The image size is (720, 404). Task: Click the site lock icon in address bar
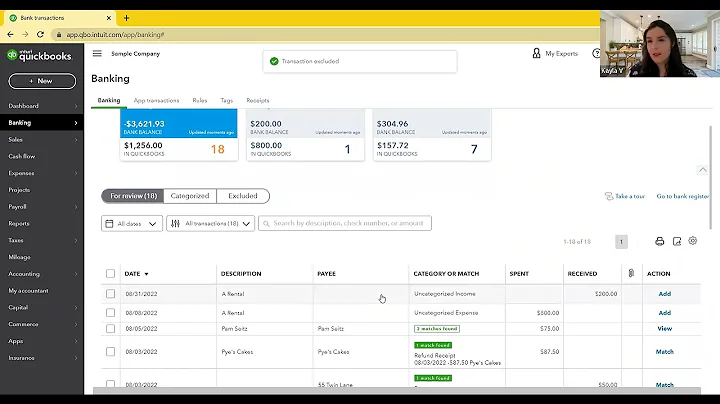click(x=59, y=34)
